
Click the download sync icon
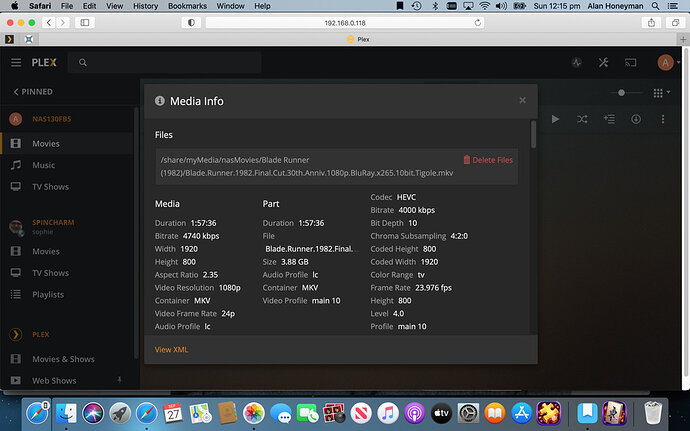tap(636, 119)
